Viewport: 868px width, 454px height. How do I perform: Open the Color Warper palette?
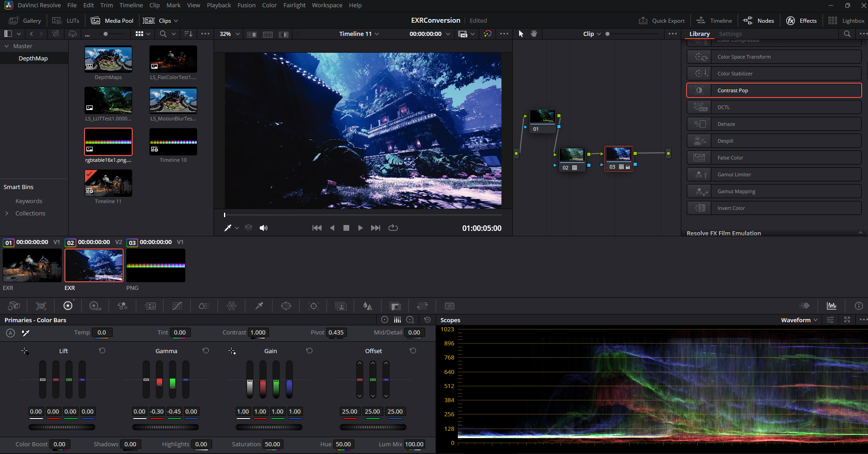(x=232, y=306)
